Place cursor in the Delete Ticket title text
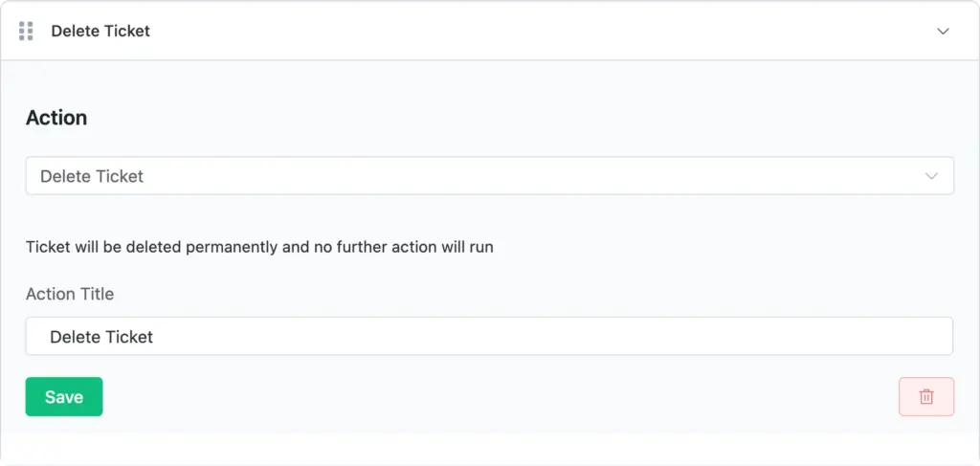 pos(101,337)
